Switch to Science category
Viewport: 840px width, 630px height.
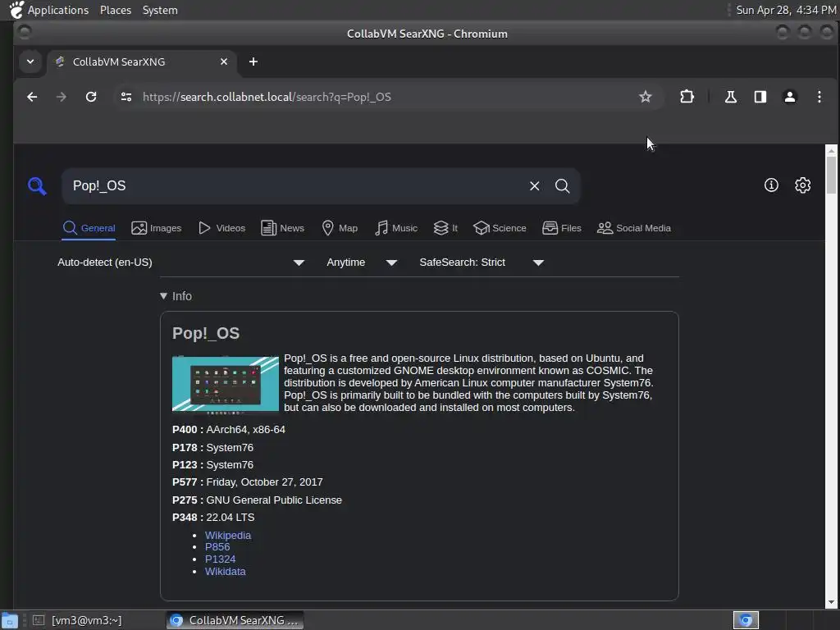[x=500, y=228]
